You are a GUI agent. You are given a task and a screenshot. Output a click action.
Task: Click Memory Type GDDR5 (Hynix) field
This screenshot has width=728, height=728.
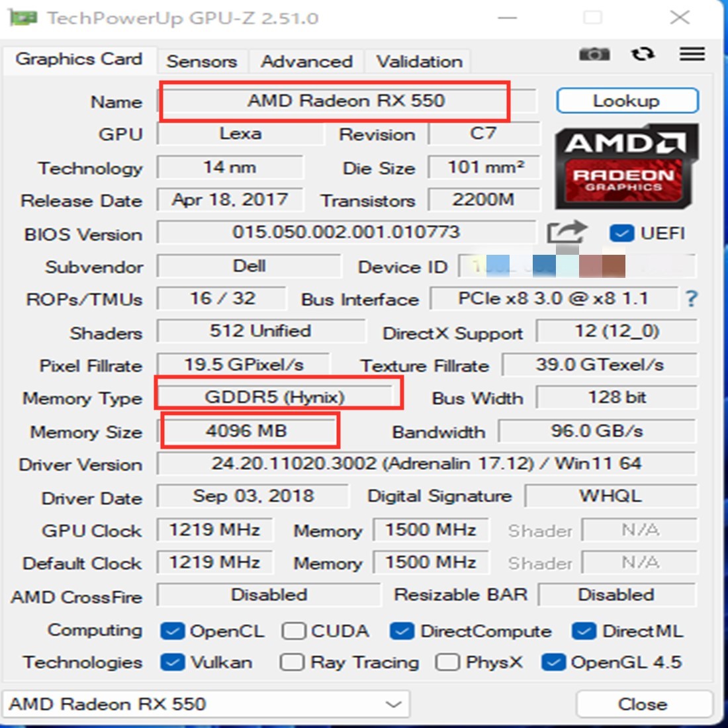coord(275,398)
